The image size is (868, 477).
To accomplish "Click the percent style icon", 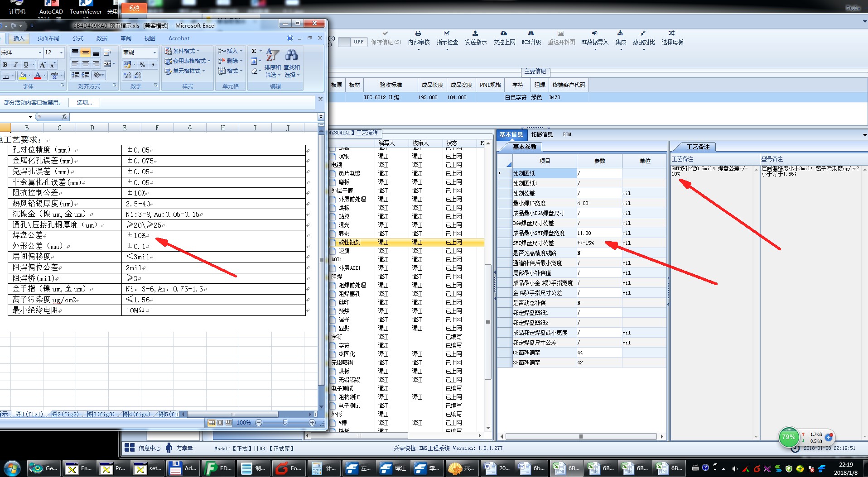I will 142,65.
